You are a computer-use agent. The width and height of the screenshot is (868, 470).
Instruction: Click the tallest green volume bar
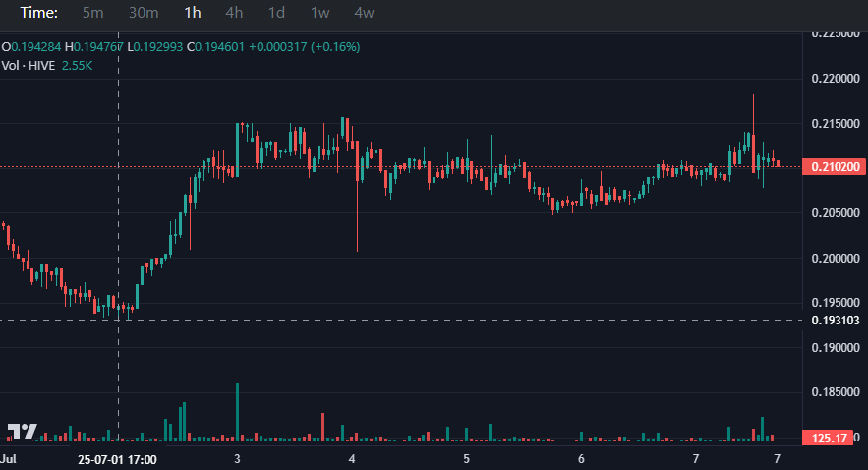pos(238,412)
